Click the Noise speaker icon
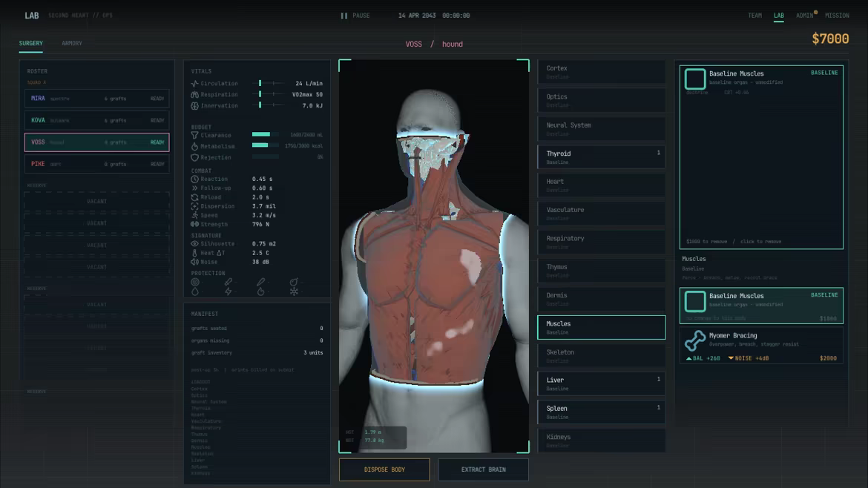Viewport: 868px width, 488px height. (194, 262)
